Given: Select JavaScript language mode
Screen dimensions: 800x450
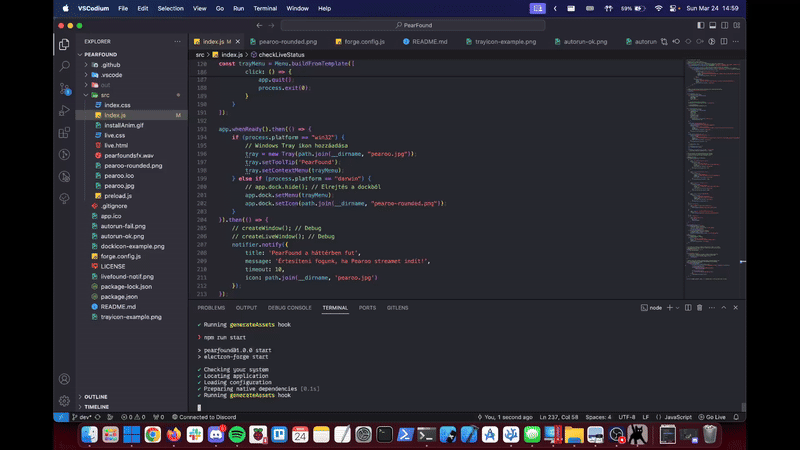Looking at the screenshot, I should (678, 417).
